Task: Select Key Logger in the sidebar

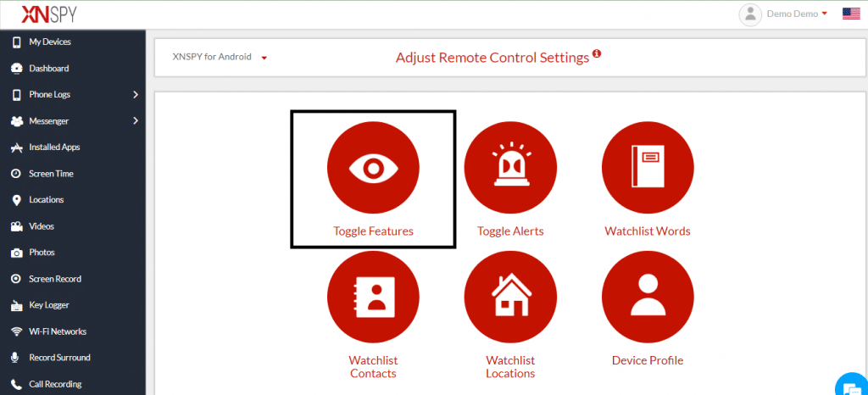Action: (x=48, y=305)
